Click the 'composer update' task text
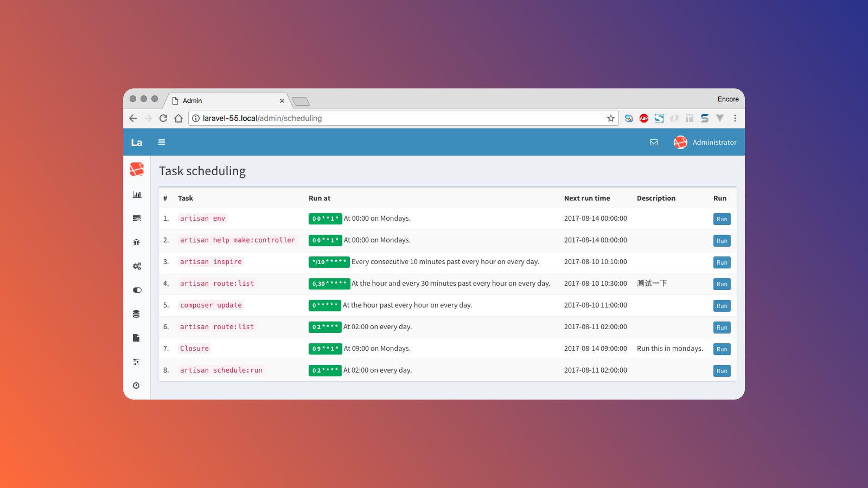This screenshot has height=488, width=868. [211, 305]
